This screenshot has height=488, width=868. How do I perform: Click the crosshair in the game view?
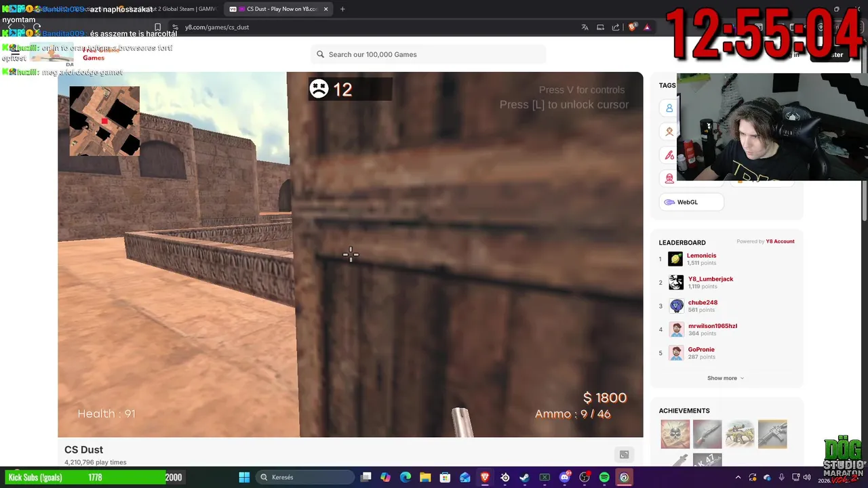coord(351,255)
